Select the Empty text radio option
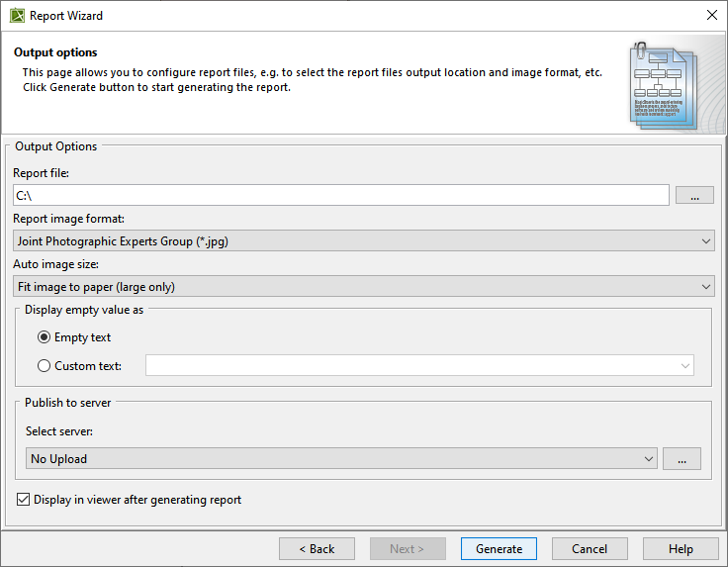The height and width of the screenshot is (567, 728). coord(44,337)
